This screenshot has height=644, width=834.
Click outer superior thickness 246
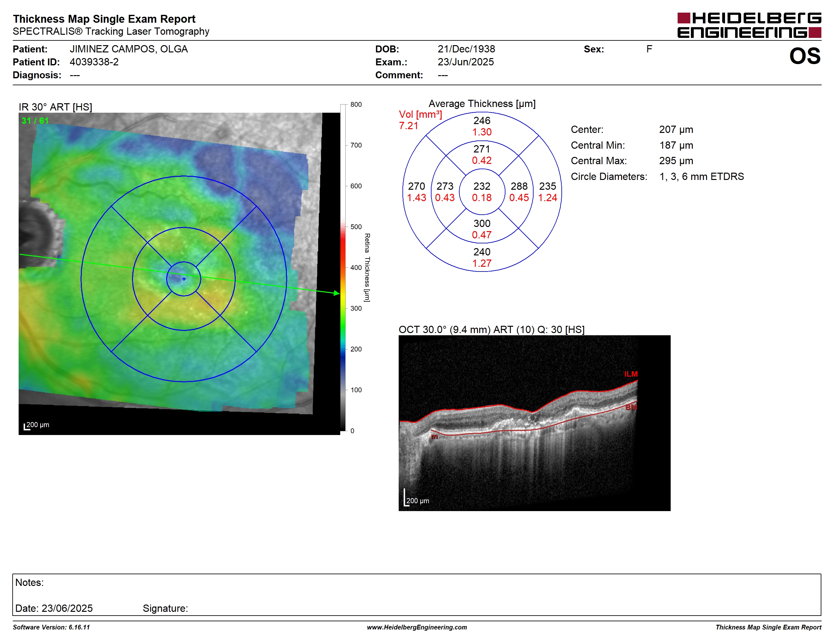tap(482, 121)
